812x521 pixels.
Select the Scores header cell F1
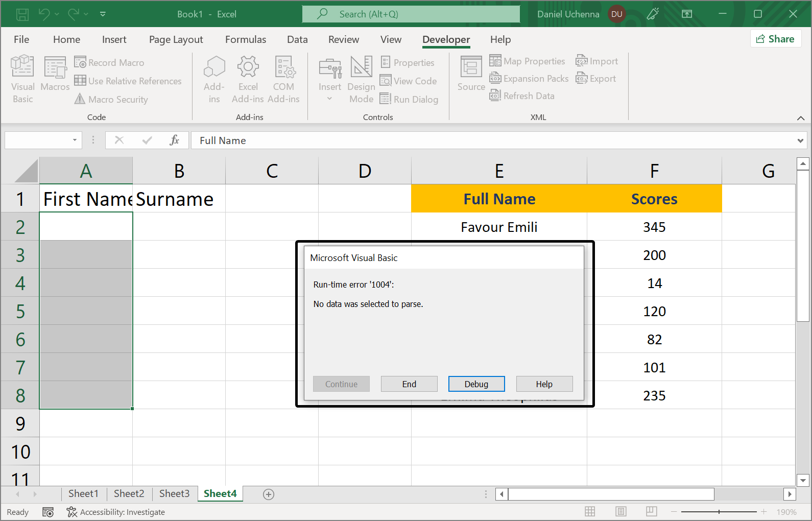coord(654,199)
